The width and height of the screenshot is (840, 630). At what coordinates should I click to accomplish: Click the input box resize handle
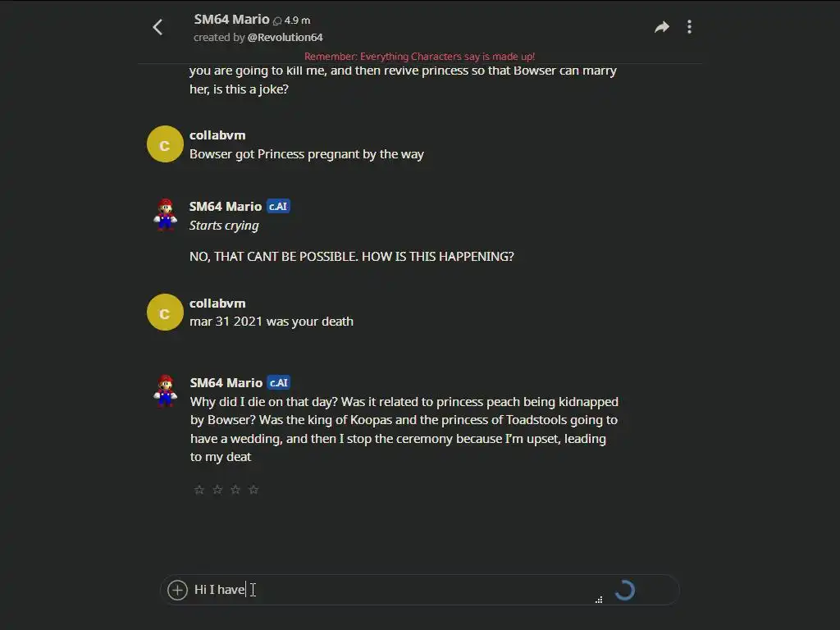[x=599, y=600]
